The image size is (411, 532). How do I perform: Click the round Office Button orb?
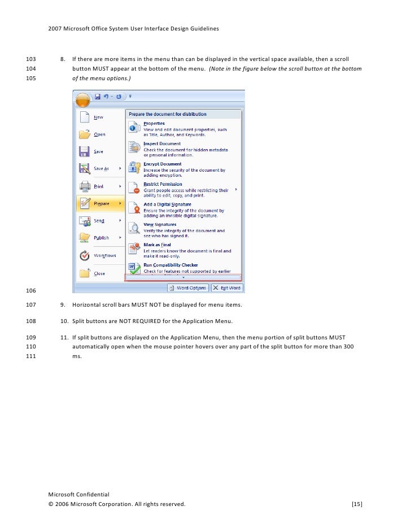pyautogui.click(x=83, y=100)
